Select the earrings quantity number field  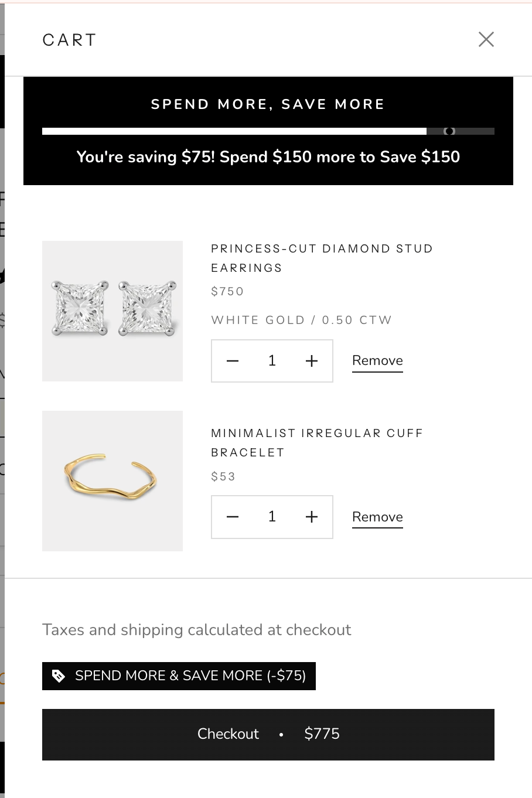[x=272, y=361]
